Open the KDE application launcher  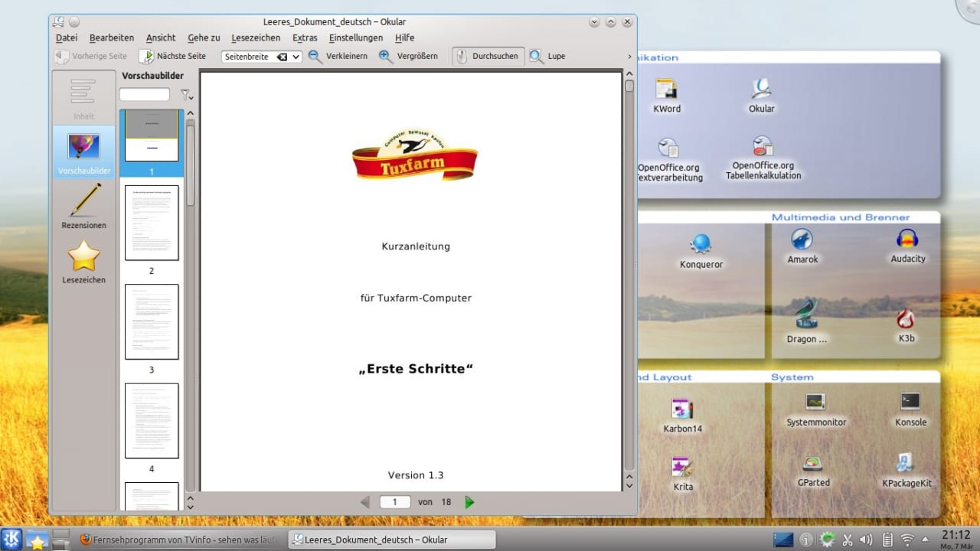tap(11, 539)
